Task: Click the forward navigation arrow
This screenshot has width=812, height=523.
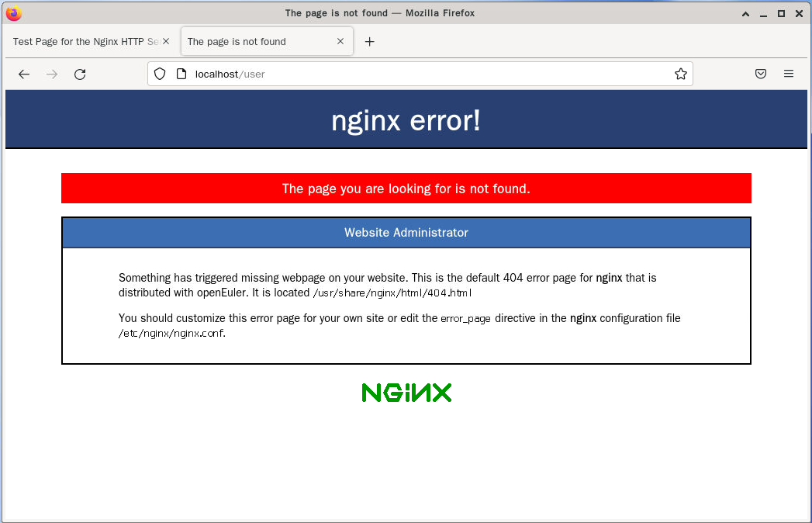Action: tap(52, 74)
